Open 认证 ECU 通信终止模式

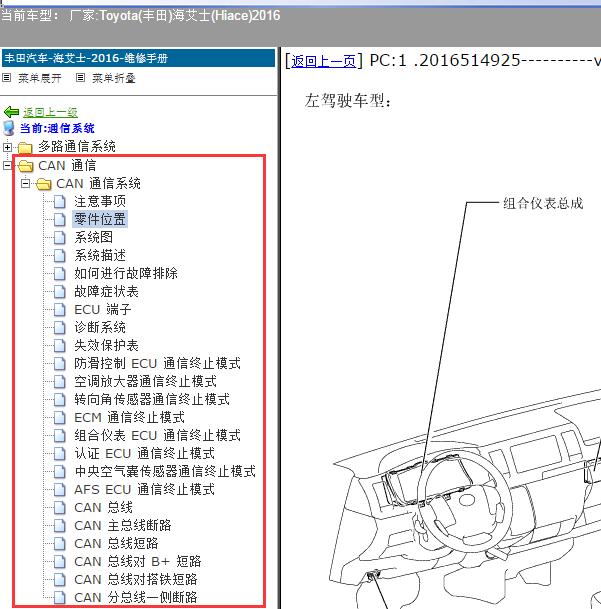pos(145,453)
